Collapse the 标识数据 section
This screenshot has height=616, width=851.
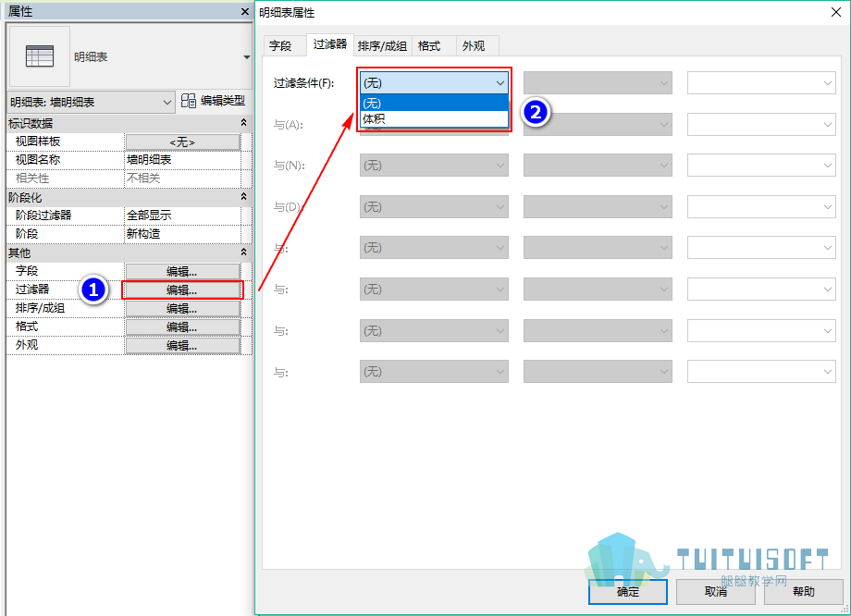tap(243, 123)
